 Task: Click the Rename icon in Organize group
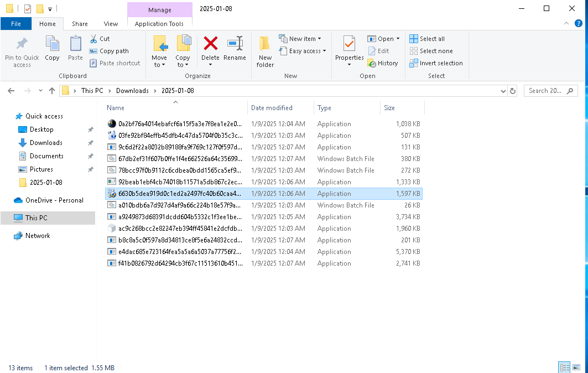coord(235,44)
